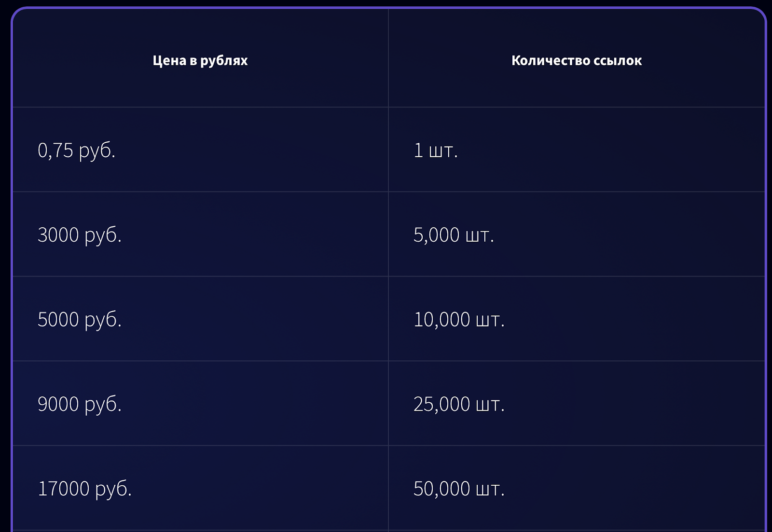Click the price for 5,000 links

coord(80,235)
